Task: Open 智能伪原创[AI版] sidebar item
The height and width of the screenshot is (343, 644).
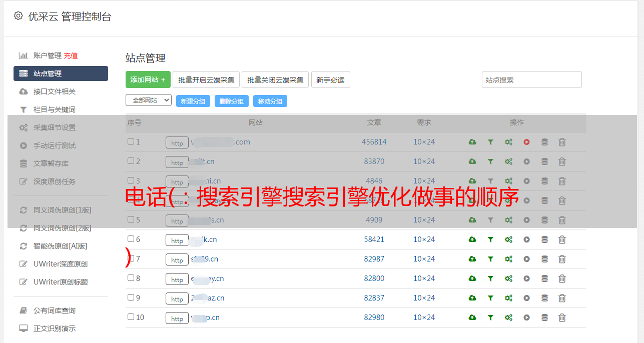Action: tap(60, 246)
